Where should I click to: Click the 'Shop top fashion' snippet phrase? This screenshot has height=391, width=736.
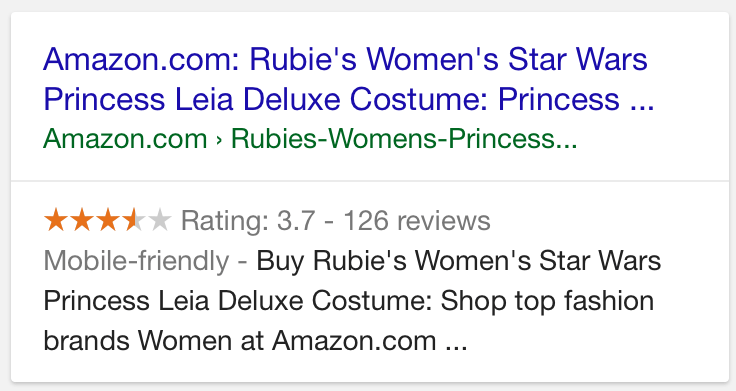547,301
